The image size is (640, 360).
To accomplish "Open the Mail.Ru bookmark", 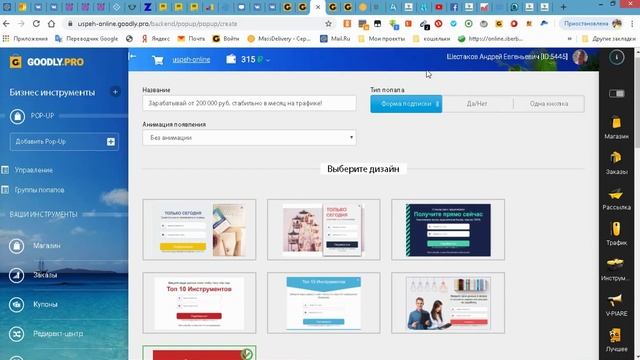I will click(335, 39).
